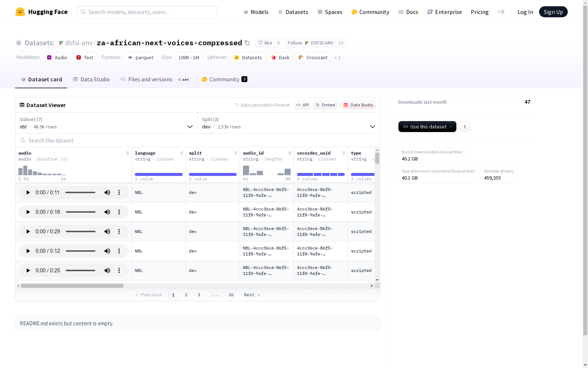
Task: Follow the DSFSI-ANV organization
Action: (x=311, y=43)
